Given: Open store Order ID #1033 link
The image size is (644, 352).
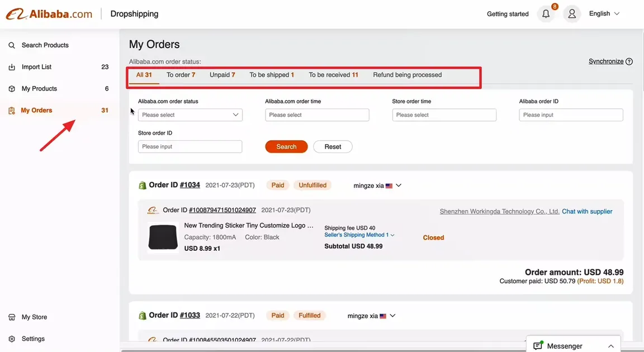Looking at the screenshot, I should [x=190, y=315].
